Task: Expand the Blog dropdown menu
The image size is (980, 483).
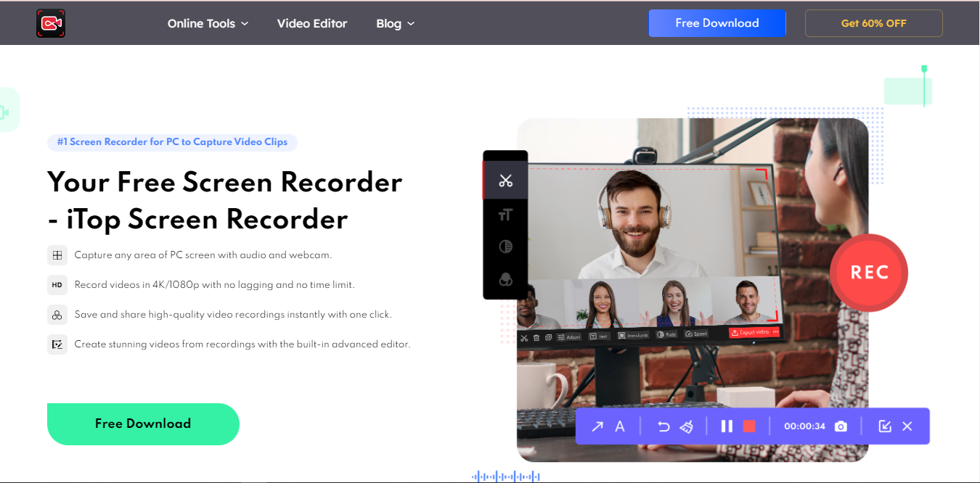Action: pyautogui.click(x=395, y=23)
